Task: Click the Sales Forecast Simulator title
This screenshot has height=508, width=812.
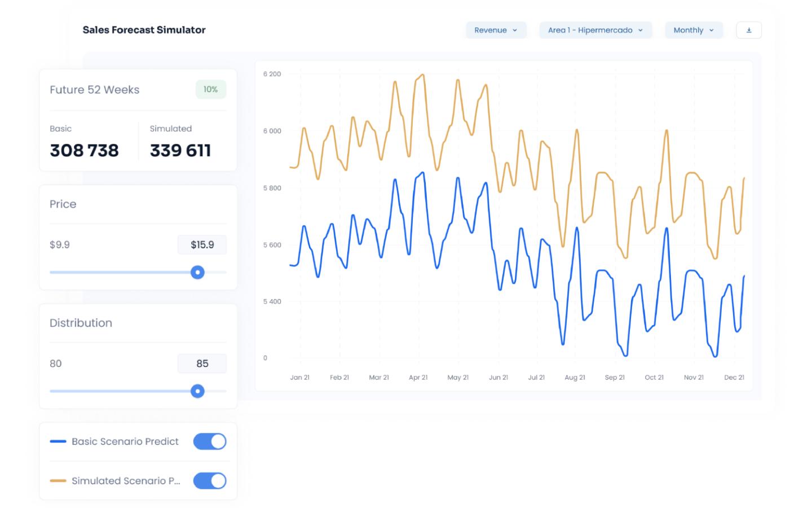Action: point(144,30)
